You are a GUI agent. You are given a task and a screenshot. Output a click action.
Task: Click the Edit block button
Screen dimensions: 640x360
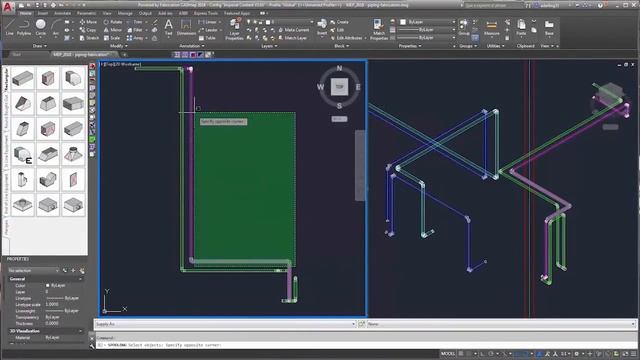click(x=337, y=30)
